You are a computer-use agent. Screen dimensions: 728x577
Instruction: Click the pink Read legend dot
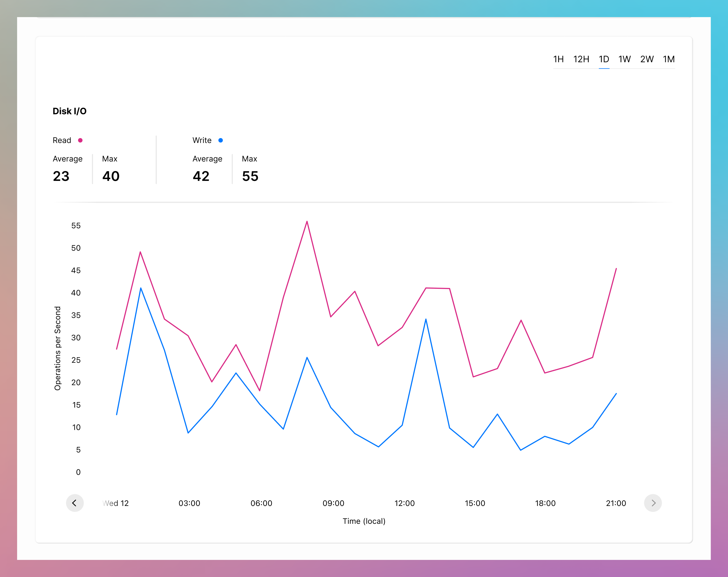(x=80, y=140)
